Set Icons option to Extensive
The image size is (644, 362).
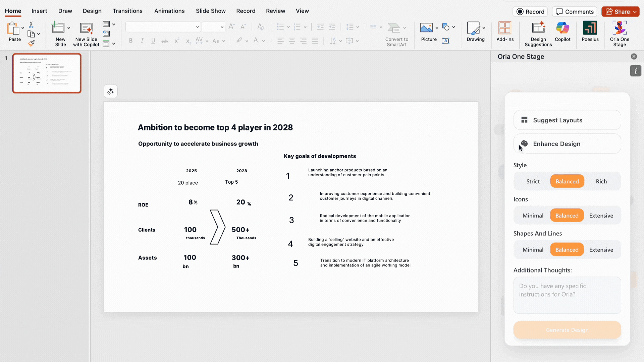pyautogui.click(x=601, y=216)
